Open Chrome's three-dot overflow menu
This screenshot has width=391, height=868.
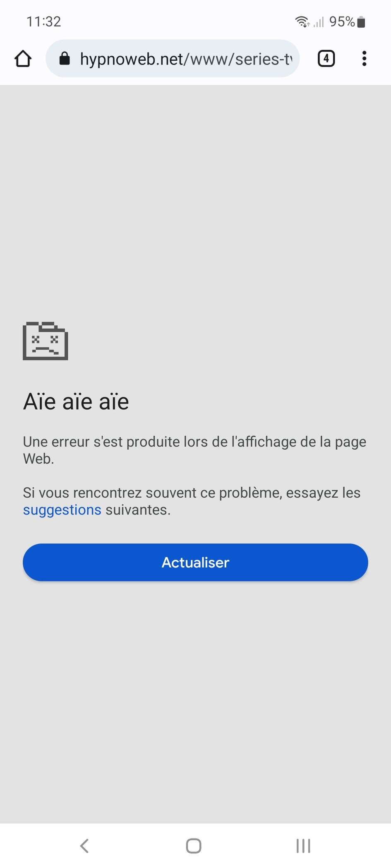click(364, 59)
